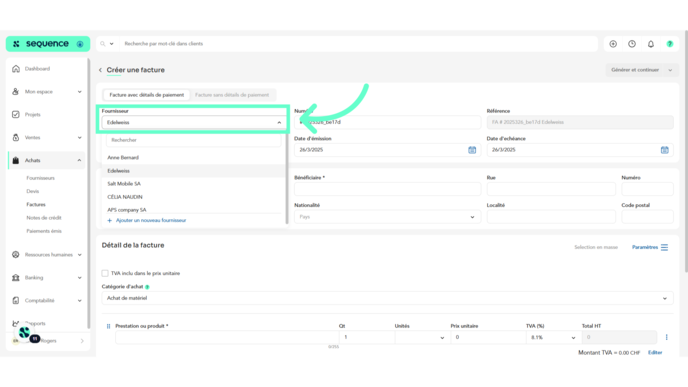Expand the Banking menu chevron
The width and height of the screenshot is (688, 387).
[79, 278]
